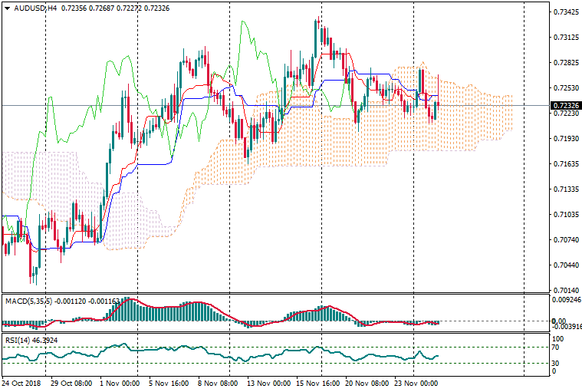The image size is (582, 392).
Task: Select the 0.71335 level on price scale
Action: pos(564,189)
